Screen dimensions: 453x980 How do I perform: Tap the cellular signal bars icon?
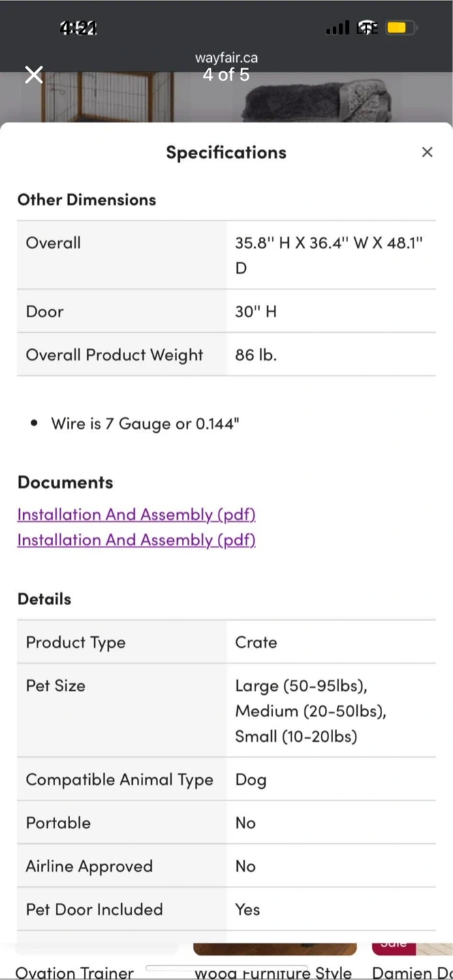pyautogui.click(x=337, y=28)
